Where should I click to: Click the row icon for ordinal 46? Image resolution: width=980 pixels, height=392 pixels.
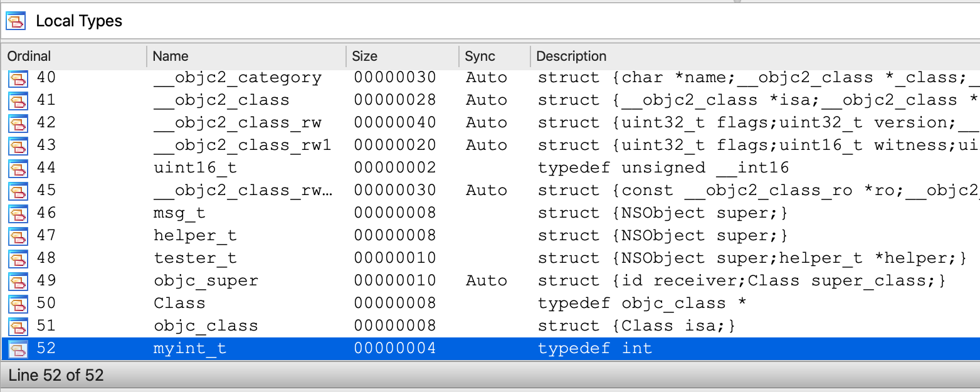tap(18, 214)
